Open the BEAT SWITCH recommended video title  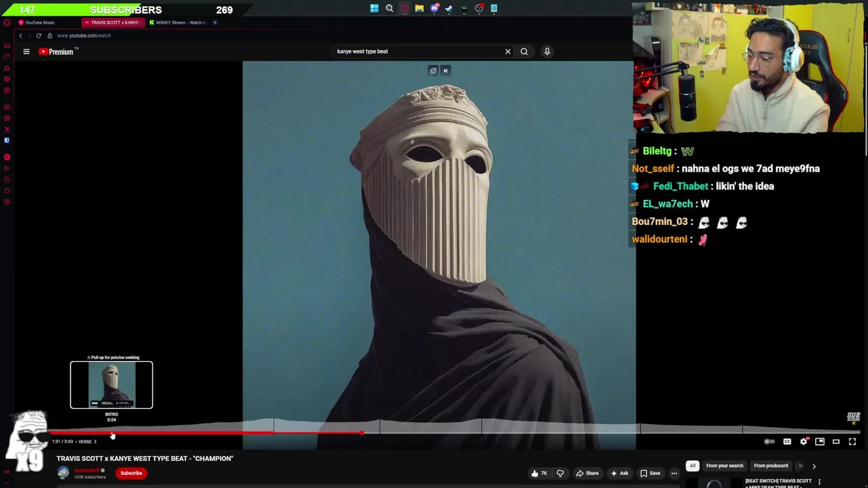tap(778, 483)
